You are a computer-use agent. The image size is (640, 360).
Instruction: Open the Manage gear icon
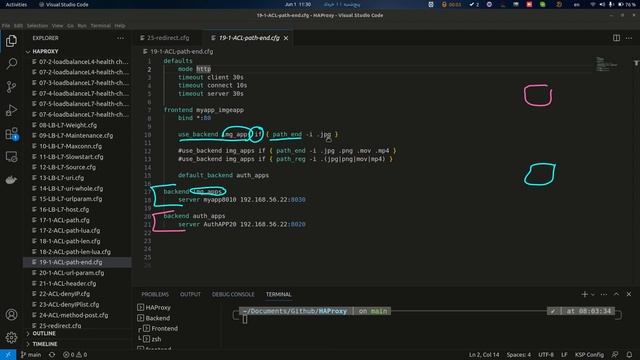[x=11, y=338]
